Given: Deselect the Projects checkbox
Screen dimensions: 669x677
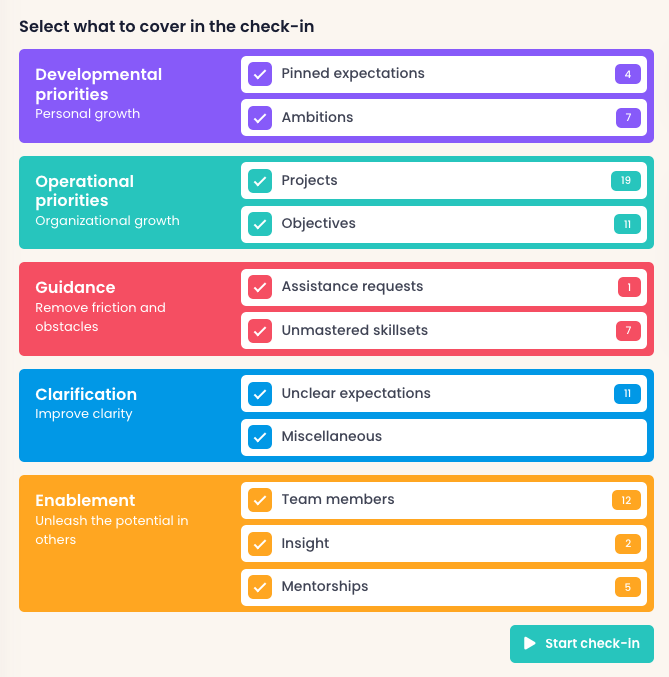Looking at the screenshot, I should [x=260, y=181].
